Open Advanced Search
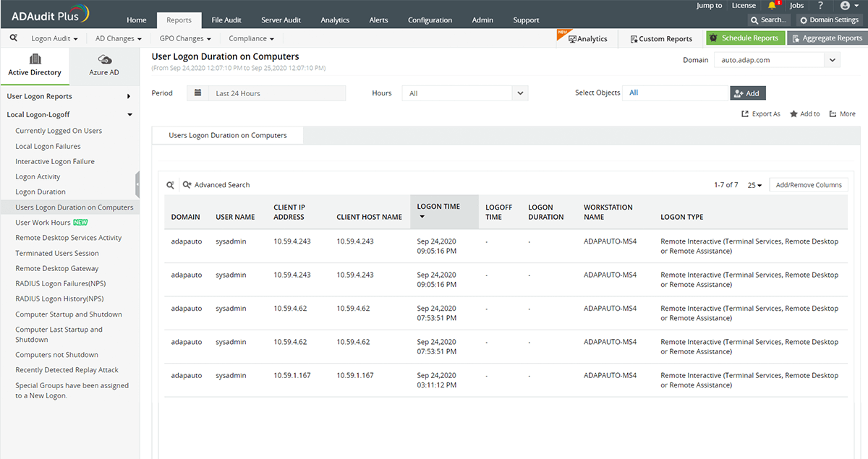This screenshot has height=459, width=868. point(216,185)
